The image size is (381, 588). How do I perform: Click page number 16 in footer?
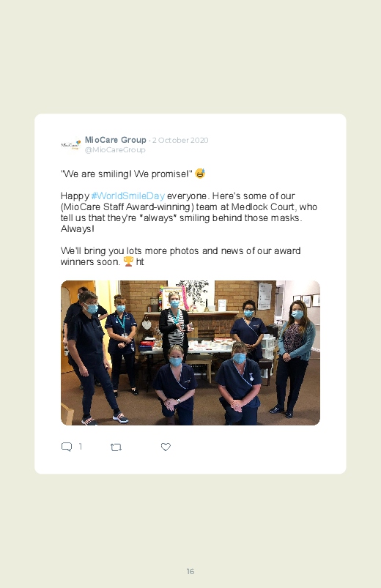point(190,571)
